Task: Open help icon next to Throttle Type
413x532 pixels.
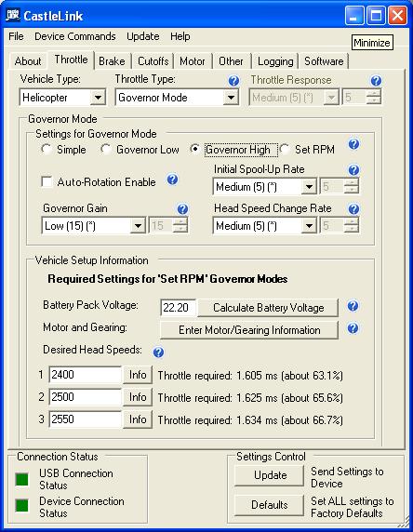Action: [233, 81]
